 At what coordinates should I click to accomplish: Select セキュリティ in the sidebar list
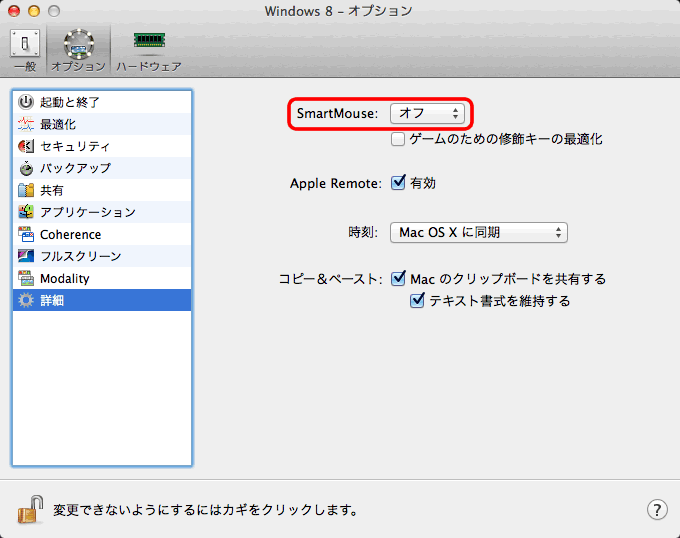[102, 146]
